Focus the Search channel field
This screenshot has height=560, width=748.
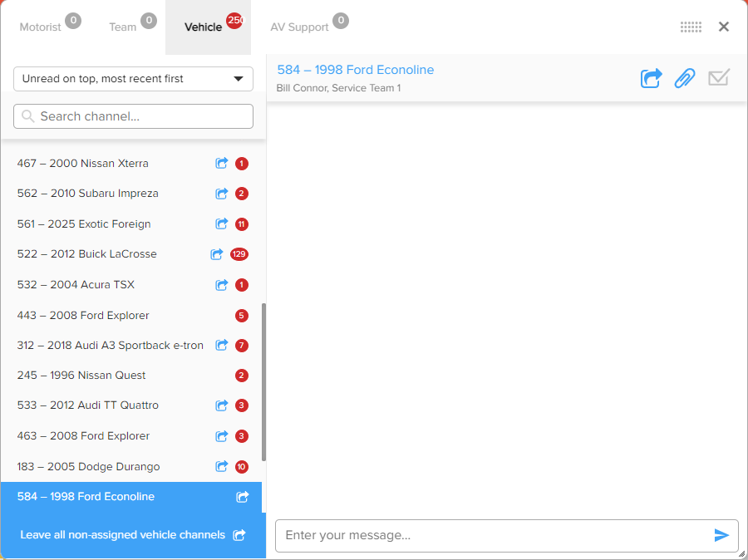pos(133,116)
